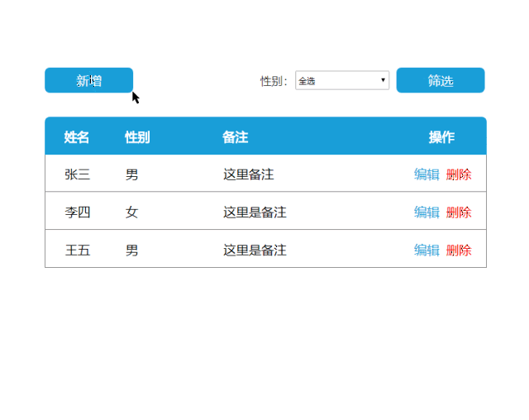
Task: Click the 操作 column header
Action: (441, 137)
